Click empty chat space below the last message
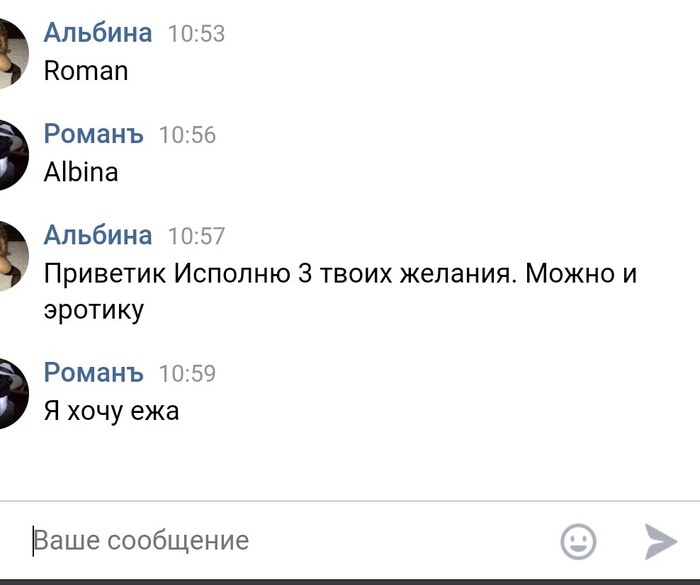Screen dimensions: 700x585 pos(350,465)
